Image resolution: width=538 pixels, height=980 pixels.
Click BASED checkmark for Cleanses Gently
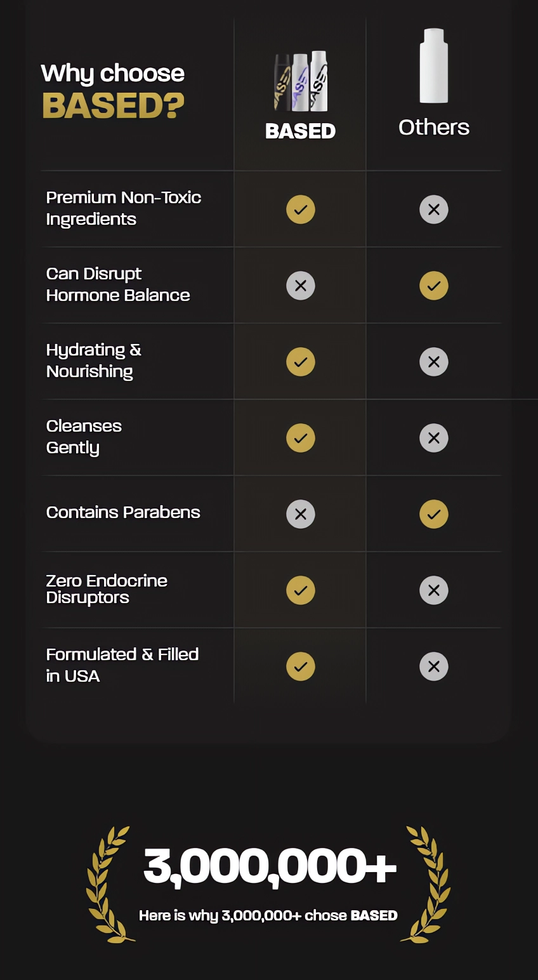click(x=301, y=438)
